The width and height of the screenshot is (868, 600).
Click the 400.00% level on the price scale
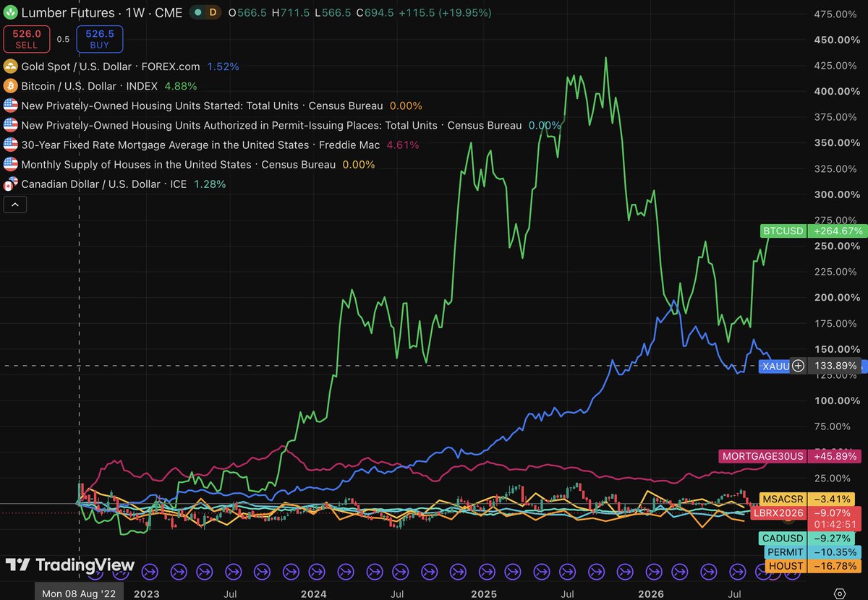coord(835,91)
